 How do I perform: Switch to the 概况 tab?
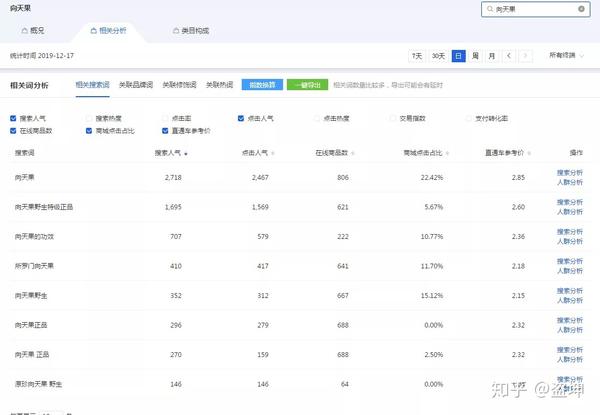(33, 31)
